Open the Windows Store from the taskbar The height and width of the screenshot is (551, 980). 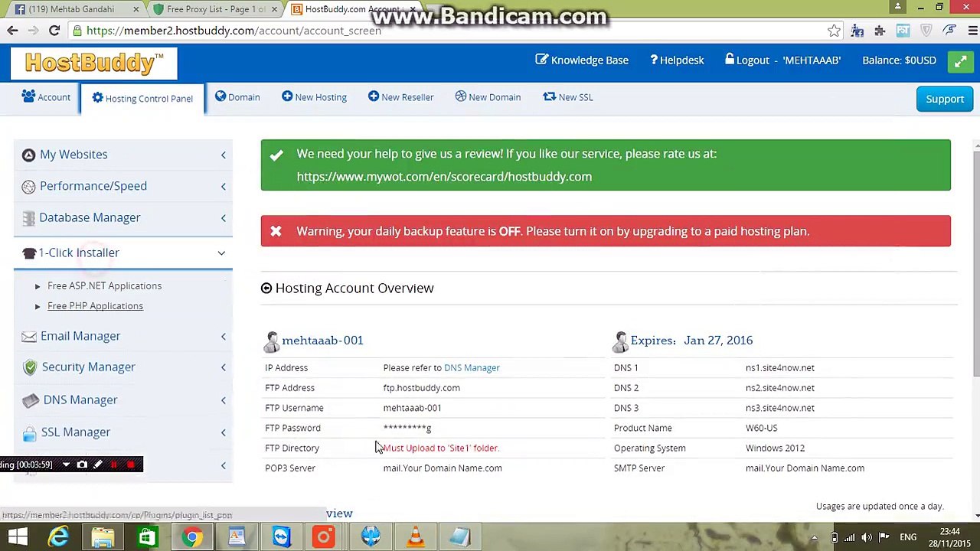point(147,536)
